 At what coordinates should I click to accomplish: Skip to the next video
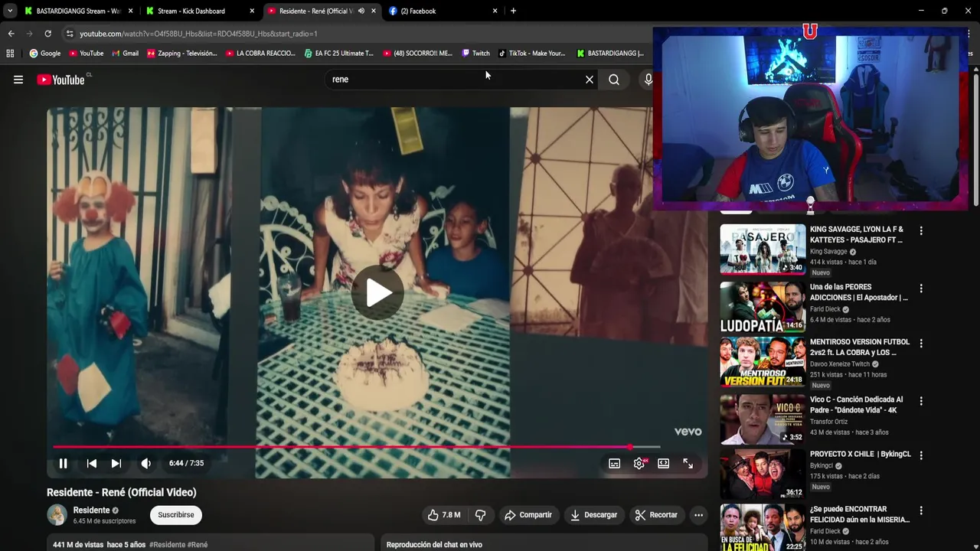tap(116, 463)
